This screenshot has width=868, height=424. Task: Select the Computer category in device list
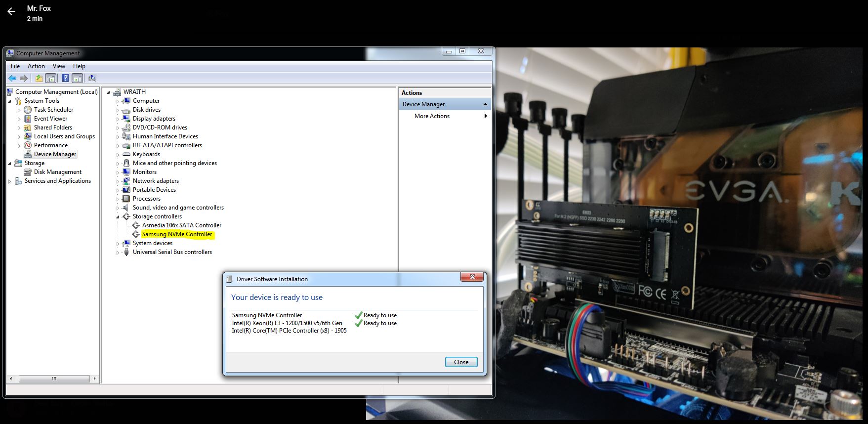click(146, 101)
